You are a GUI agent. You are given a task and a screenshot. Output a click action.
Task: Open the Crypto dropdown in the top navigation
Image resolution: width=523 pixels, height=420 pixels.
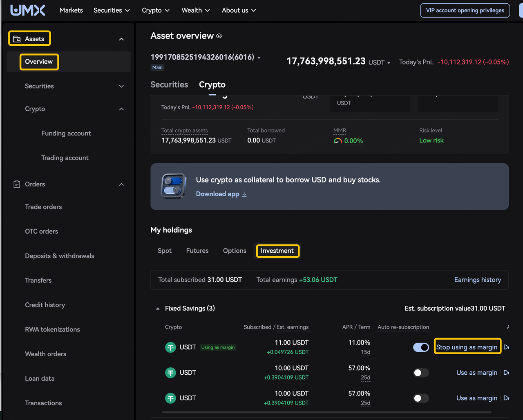click(x=156, y=10)
